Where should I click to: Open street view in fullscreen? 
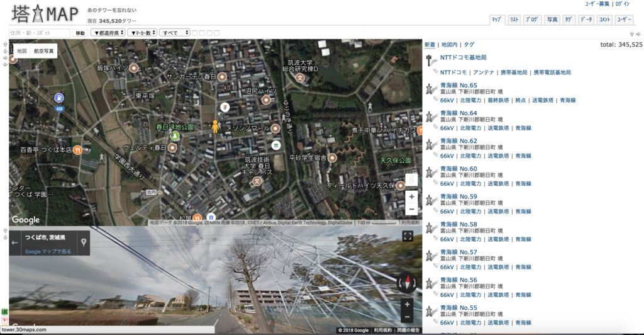tap(408, 236)
